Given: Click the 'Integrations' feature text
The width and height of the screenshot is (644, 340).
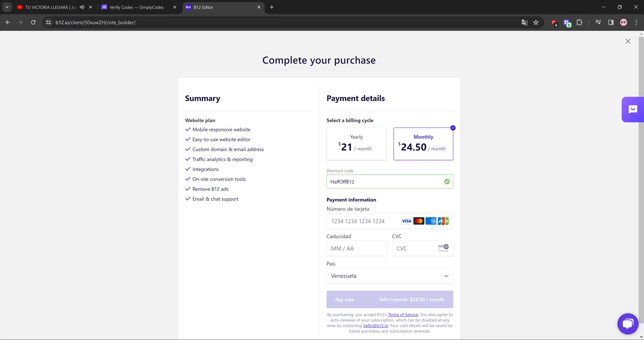Looking at the screenshot, I should point(206,169).
